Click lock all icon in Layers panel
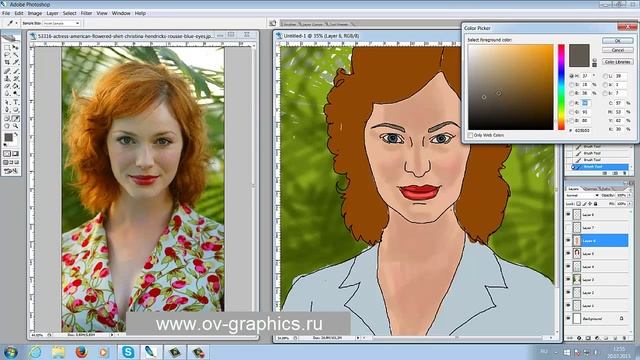The image size is (640, 360). [x=596, y=204]
